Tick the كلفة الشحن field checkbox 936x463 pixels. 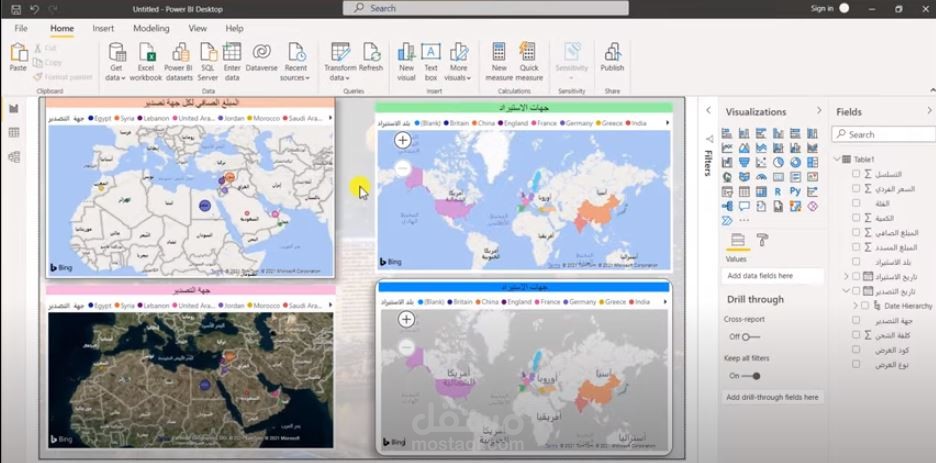(856, 335)
